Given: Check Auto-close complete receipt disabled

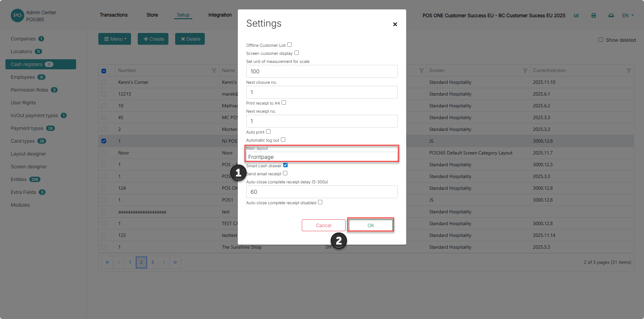Looking at the screenshot, I should coord(320,202).
